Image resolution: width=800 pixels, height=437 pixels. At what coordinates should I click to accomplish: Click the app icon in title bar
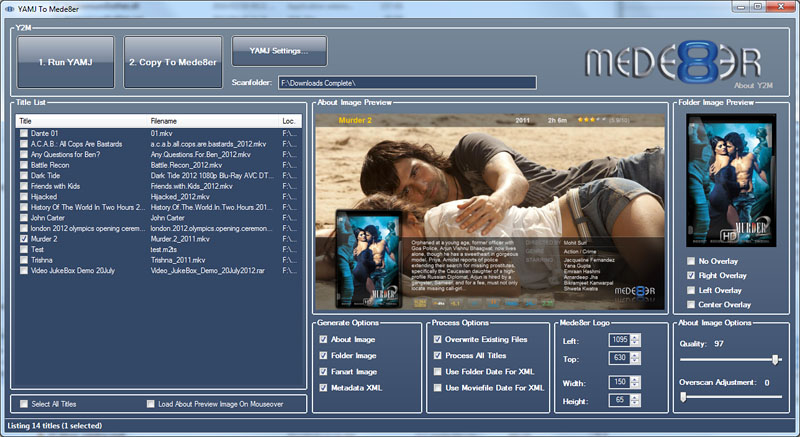click(x=9, y=9)
